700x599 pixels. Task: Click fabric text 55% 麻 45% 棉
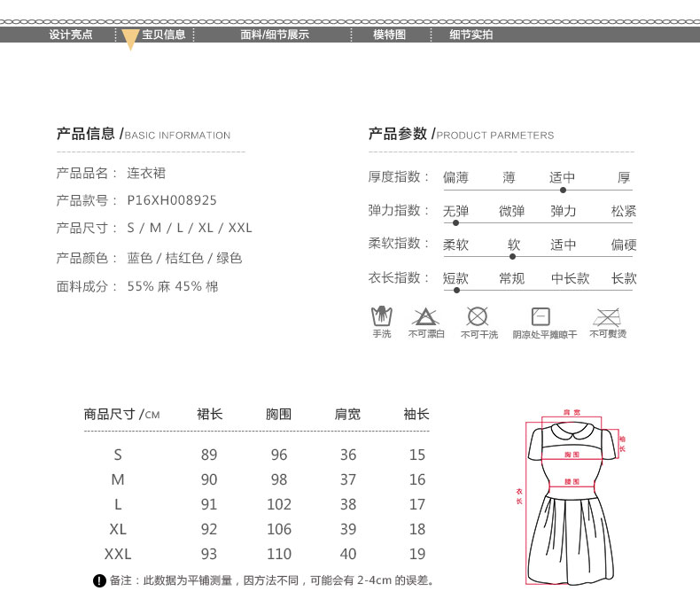click(x=173, y=286)
